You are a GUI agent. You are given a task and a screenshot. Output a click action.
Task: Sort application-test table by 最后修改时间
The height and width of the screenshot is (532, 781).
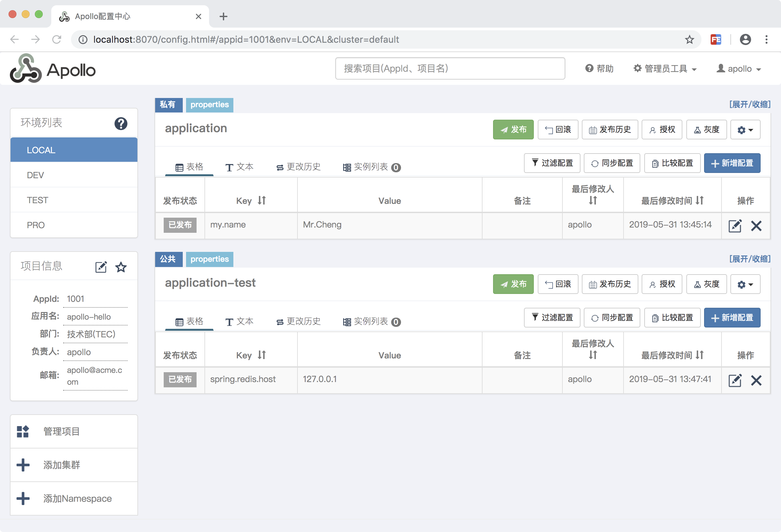click(700, 354)
